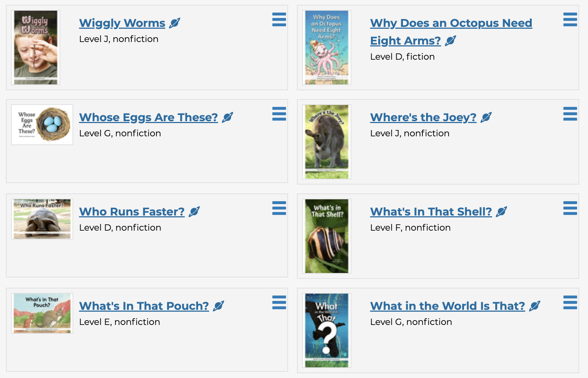Open the Wiggly Worms title link
The width and height of the screenshot is (588, 378).
pos(122,23)
